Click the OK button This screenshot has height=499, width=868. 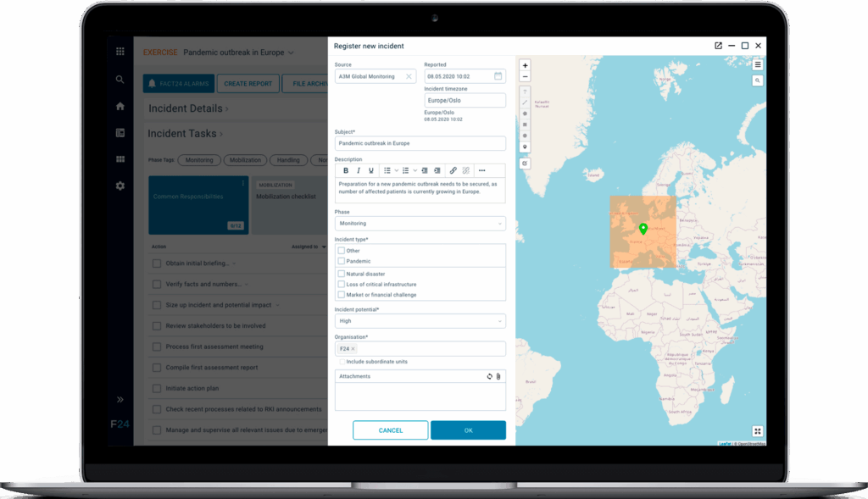[x=468, y=430]
